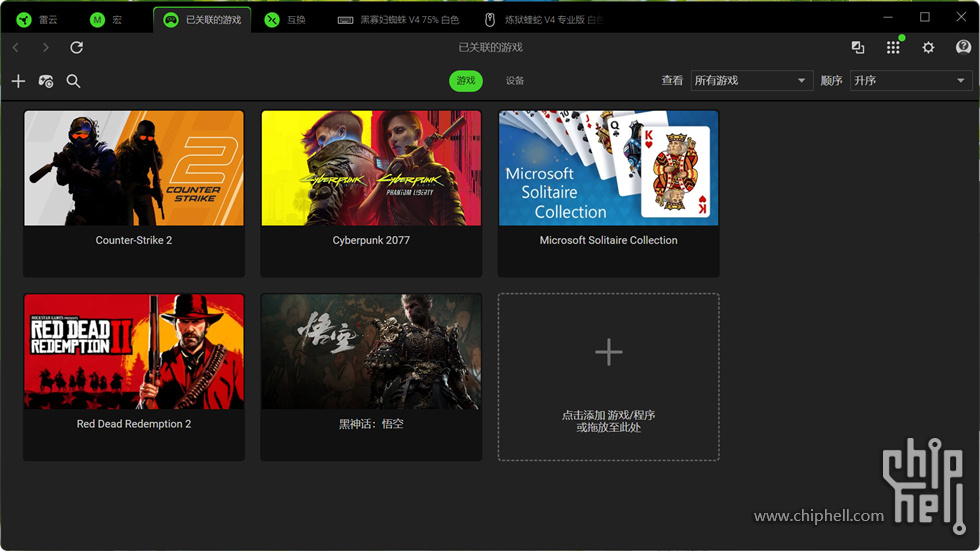This screenshot has width=980, height=551.
Task: Open the Cyberpunk 2077 game card
Action: pos(371,194)
